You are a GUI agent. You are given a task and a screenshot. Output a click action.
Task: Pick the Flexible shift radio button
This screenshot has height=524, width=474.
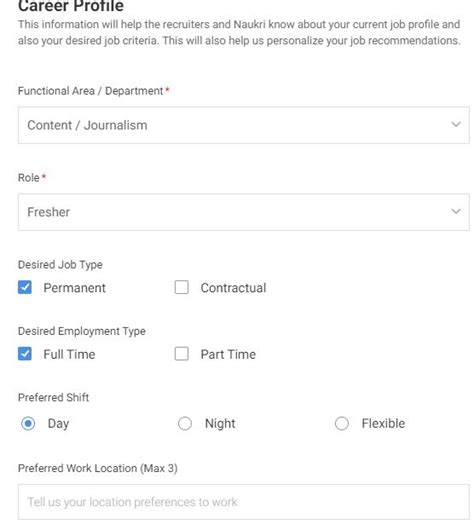(342, 423)
